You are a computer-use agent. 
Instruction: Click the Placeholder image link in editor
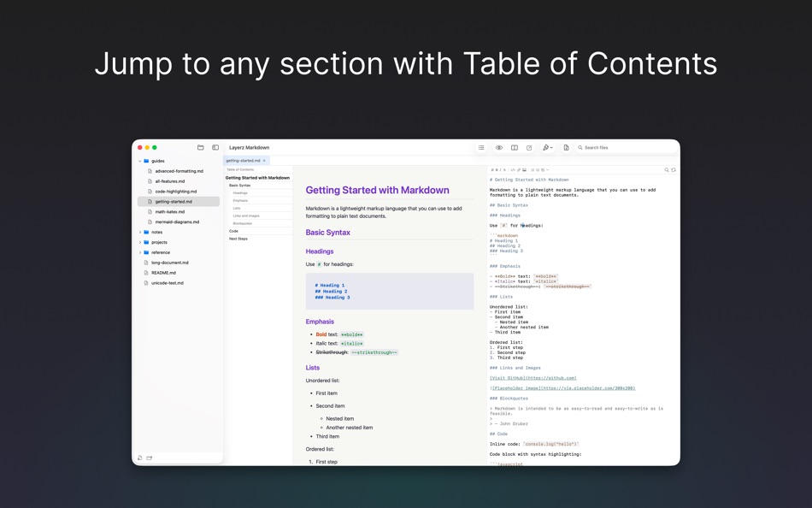563,388
